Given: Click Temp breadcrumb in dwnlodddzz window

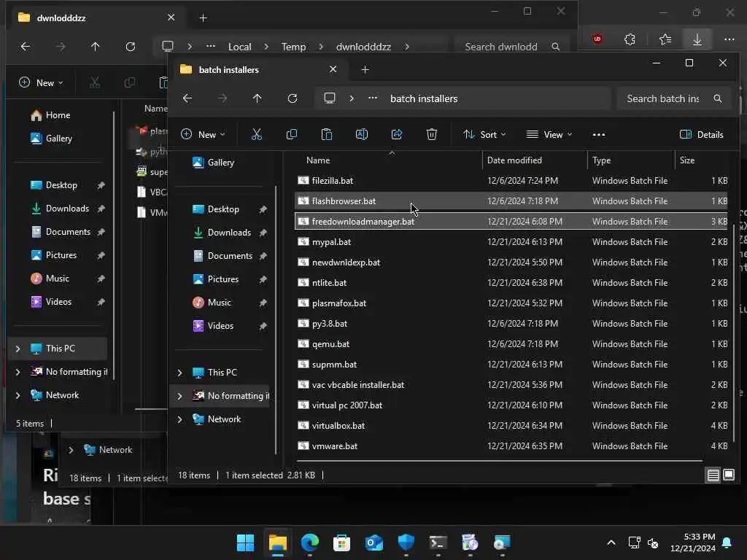Looking at the screenshot, I should 293,47.
